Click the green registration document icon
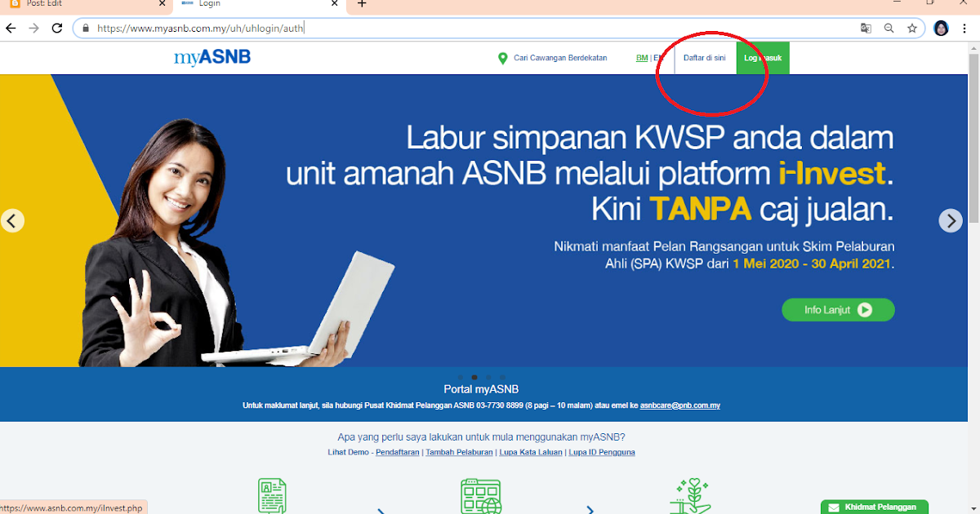The height and width of the screenshot is (514, 980). click(x=271, y=494)
